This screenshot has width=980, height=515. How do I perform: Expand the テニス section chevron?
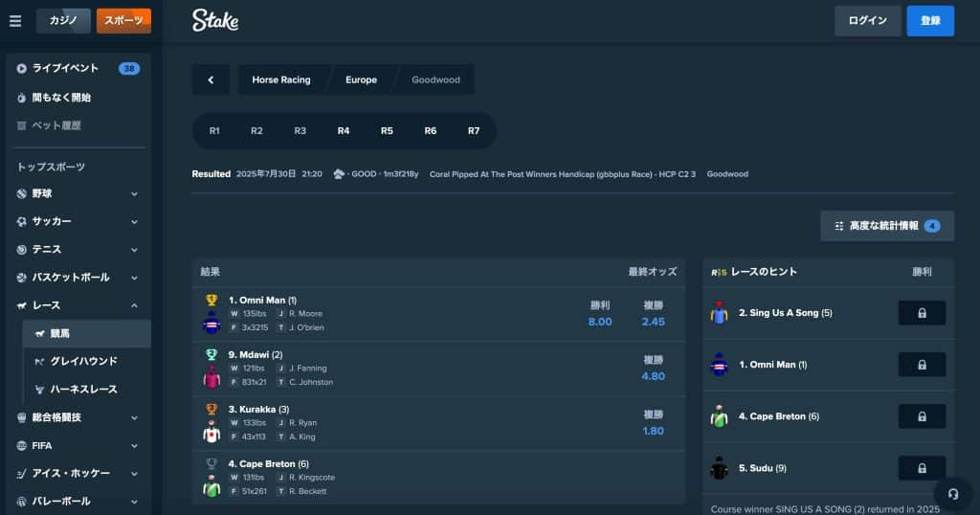coord(134,250)
